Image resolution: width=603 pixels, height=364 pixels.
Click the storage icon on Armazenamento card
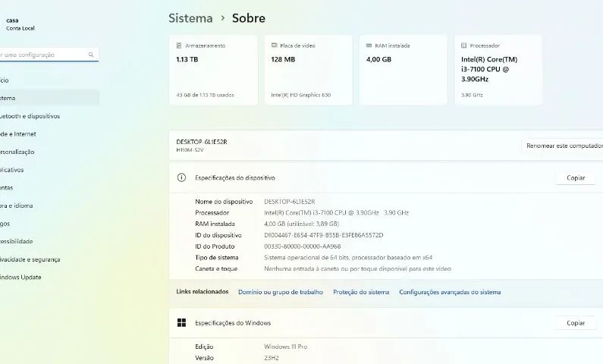point(179,45)
